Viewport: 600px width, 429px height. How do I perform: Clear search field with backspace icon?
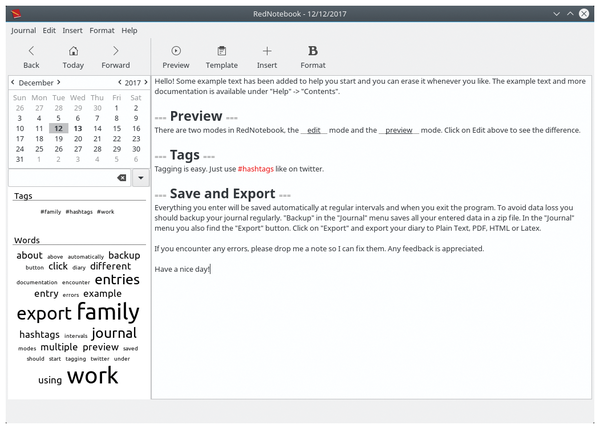(x=122, y=178)
